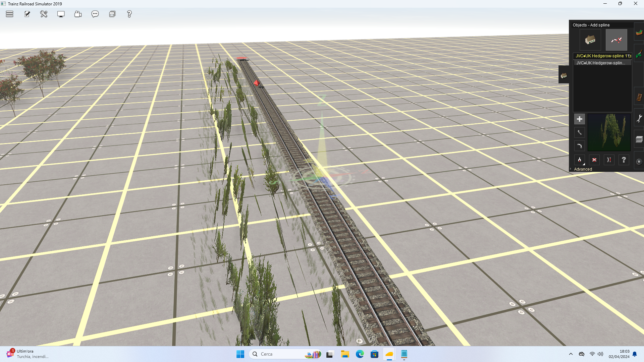
Task: Open the Help question mark menu
Action: click(x=129, y=14)
